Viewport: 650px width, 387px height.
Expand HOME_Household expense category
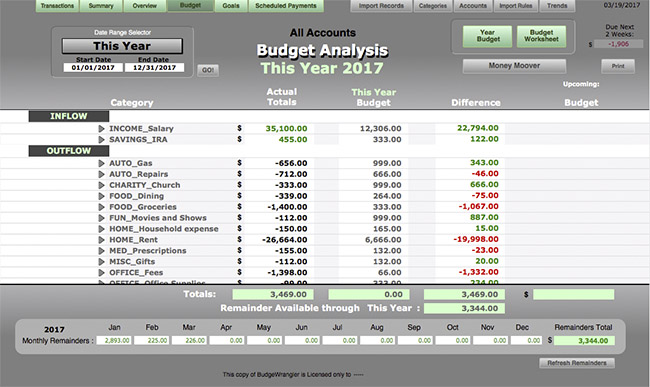tap(101, 229)
